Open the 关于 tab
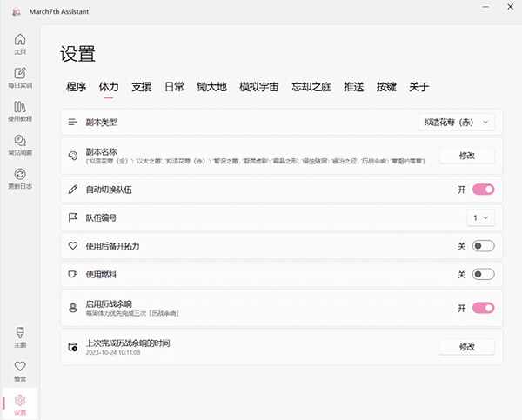The height and width of the screenshot is (420, 522). (x=418, y=87)
